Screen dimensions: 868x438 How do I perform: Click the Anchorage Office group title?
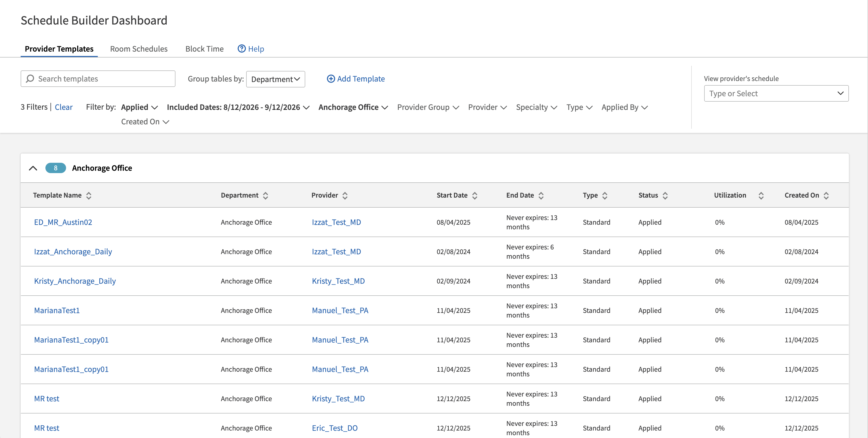point(102,168)
